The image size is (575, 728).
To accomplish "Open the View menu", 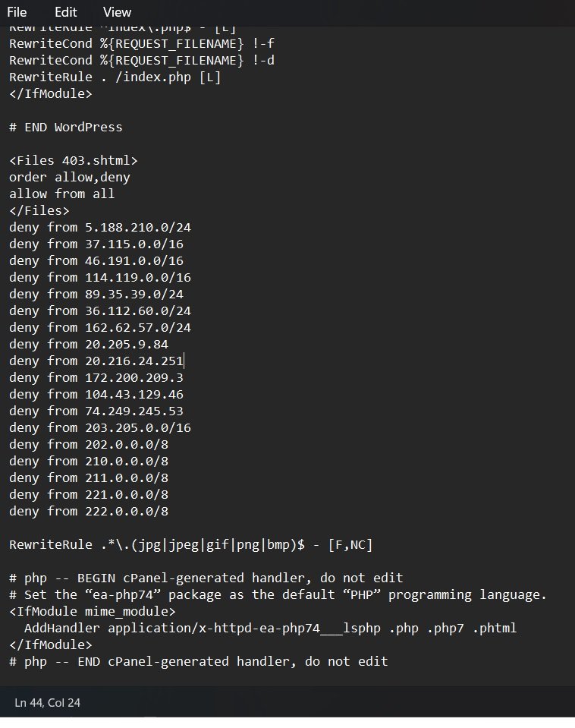I will pyautogui.click(x=116, y=12).
